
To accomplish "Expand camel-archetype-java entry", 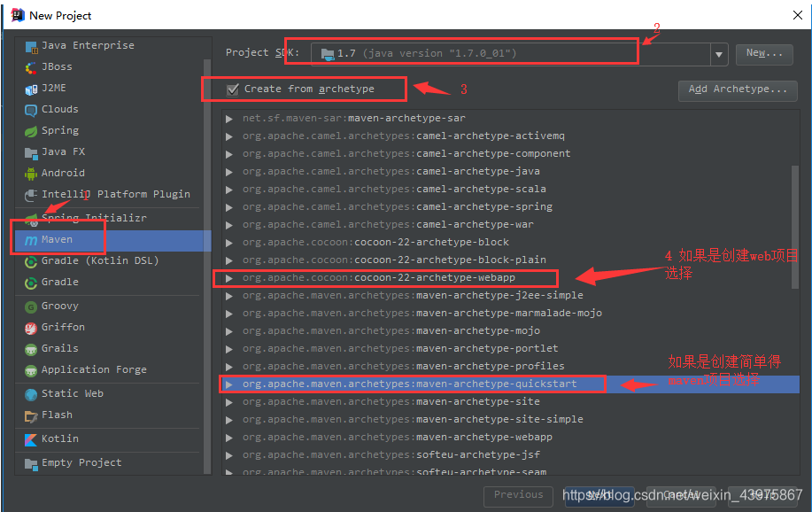I will click(228, 172).
